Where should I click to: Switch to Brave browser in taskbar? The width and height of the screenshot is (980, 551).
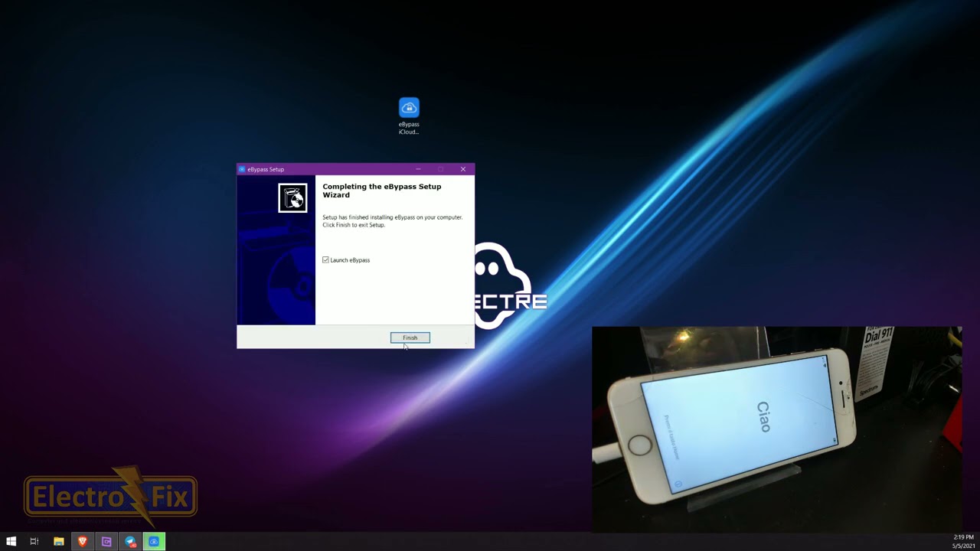[83, 542]
